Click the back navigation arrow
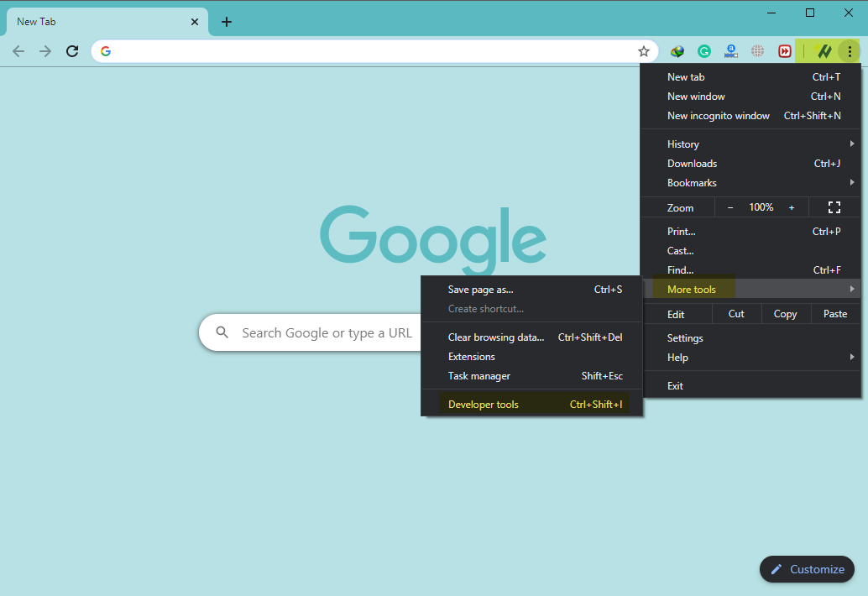Screen dimensions: 868x596 tap(18, 51)
